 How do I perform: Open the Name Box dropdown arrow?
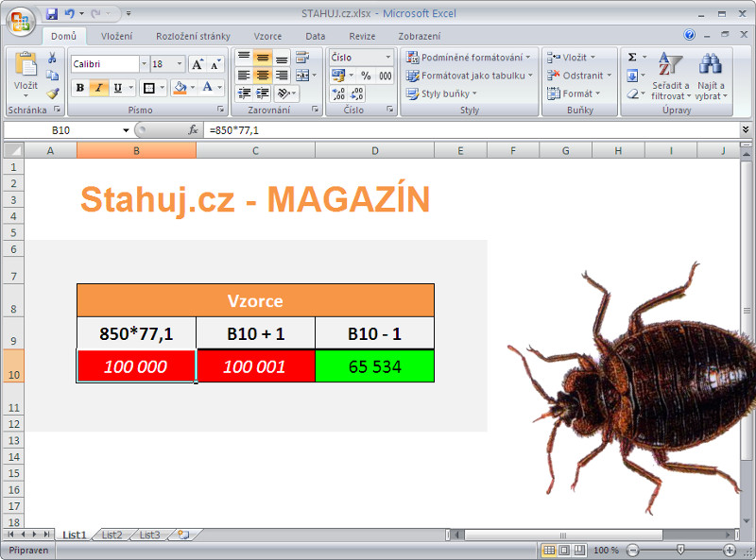point(126,130)
